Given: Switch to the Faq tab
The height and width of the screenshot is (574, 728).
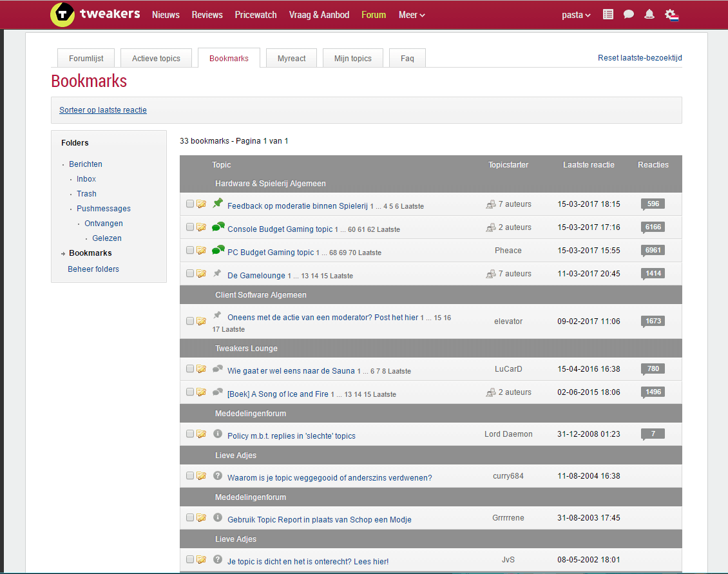Looking at the screenshot, I should coord(407,58).
